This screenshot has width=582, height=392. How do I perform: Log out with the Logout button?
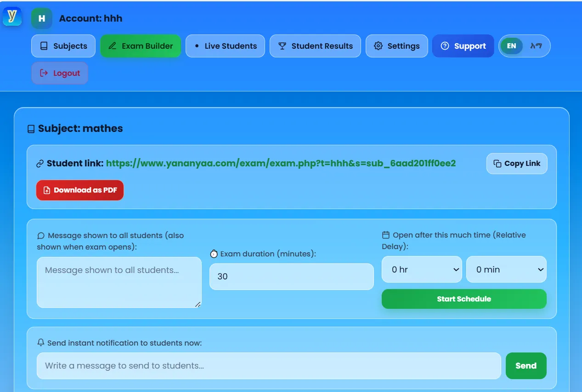pyautogui.click(x=60, y=73)
